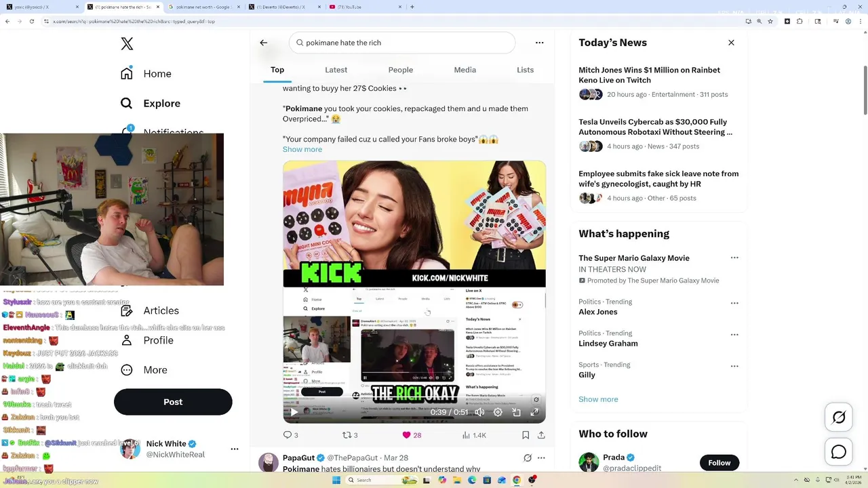This screenshot has width=868, height=488.
Task: Open video settings gear
Action: coord(498,412)
